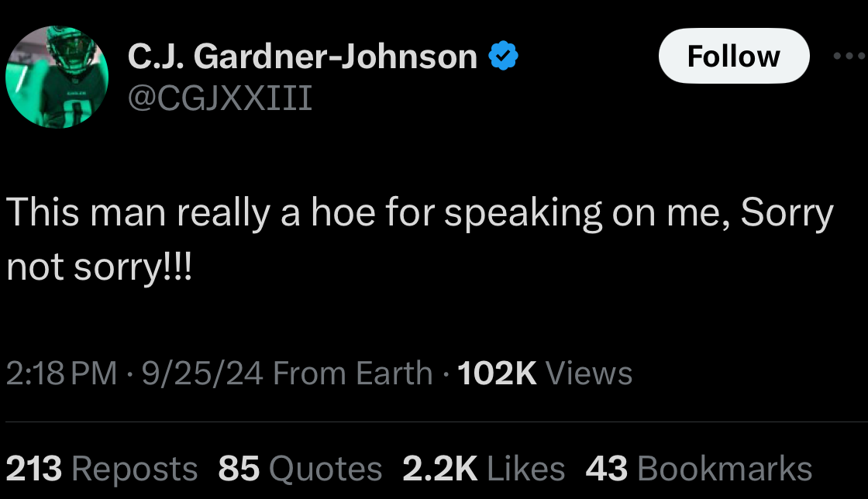Click the 43 bookmark count number
The height and width of the screenshot is (499, 868).
pyautogui.click(x=607, y=469)
